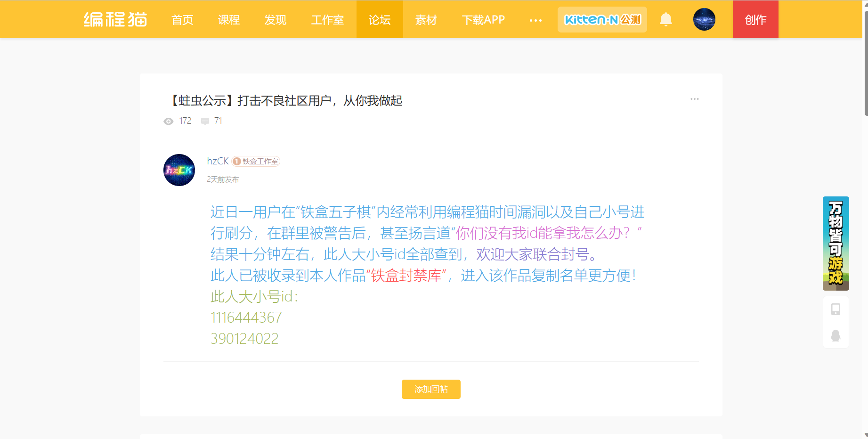Viewport: 868px width, 439px height.
Task: Click the view count eye icon
Action: (x=168, y=122)
